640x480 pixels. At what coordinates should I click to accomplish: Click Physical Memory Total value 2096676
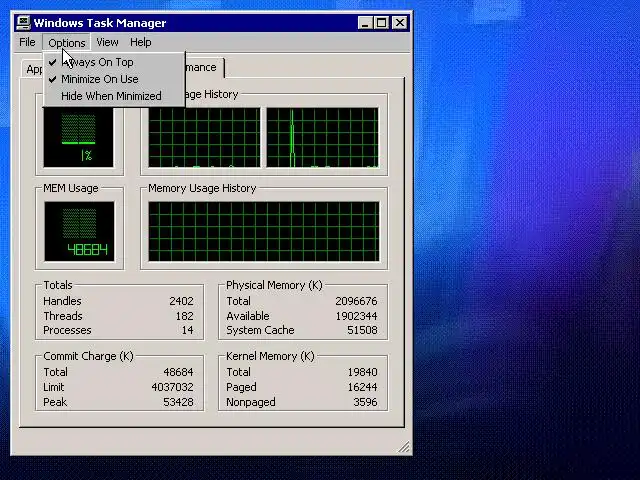tap(356, 301)
